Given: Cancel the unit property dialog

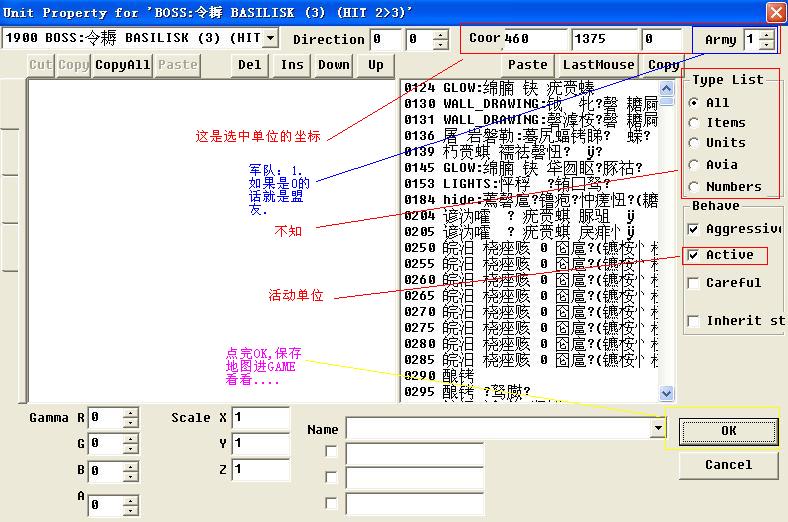Looking at the screenshot, I should pyautogui.click(x=728, y=464).
